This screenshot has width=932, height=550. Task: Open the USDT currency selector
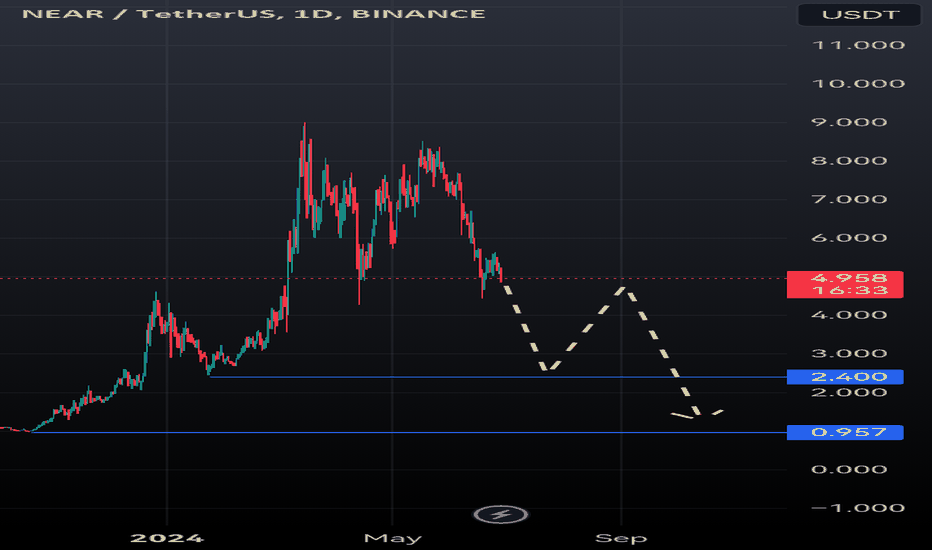coord(859,15)
